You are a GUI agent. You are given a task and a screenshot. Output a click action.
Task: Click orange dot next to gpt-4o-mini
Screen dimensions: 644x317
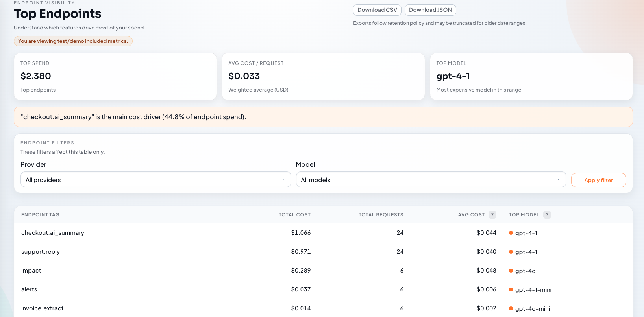[x=511, y=308]
